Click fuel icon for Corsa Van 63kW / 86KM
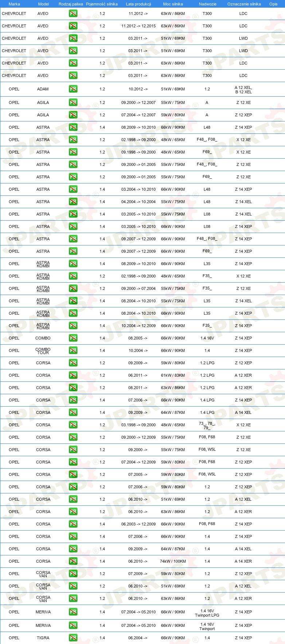 pos(73,598)
